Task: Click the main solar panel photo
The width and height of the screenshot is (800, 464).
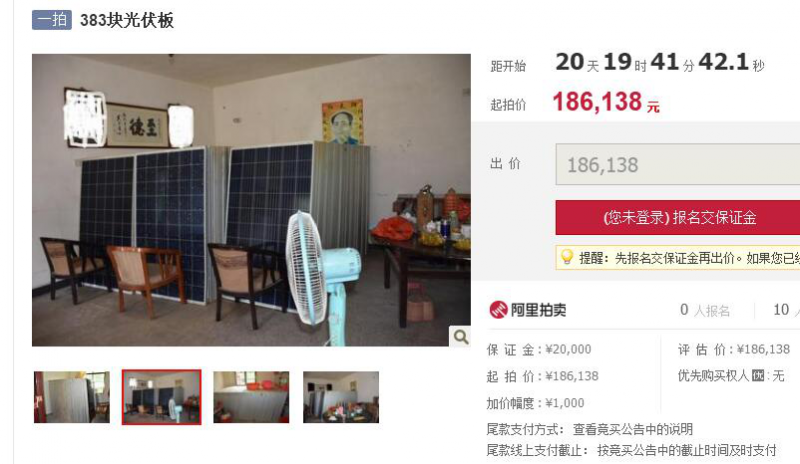Action: point(251,200)
